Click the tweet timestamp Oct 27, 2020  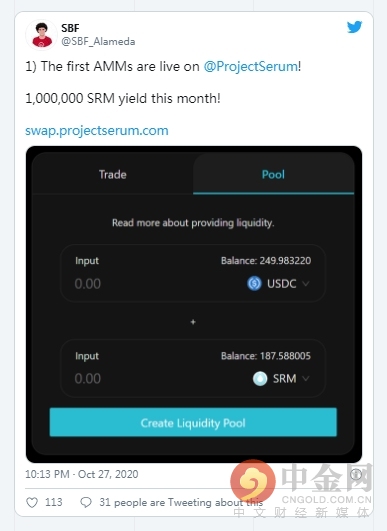click(x=82, y=474)
